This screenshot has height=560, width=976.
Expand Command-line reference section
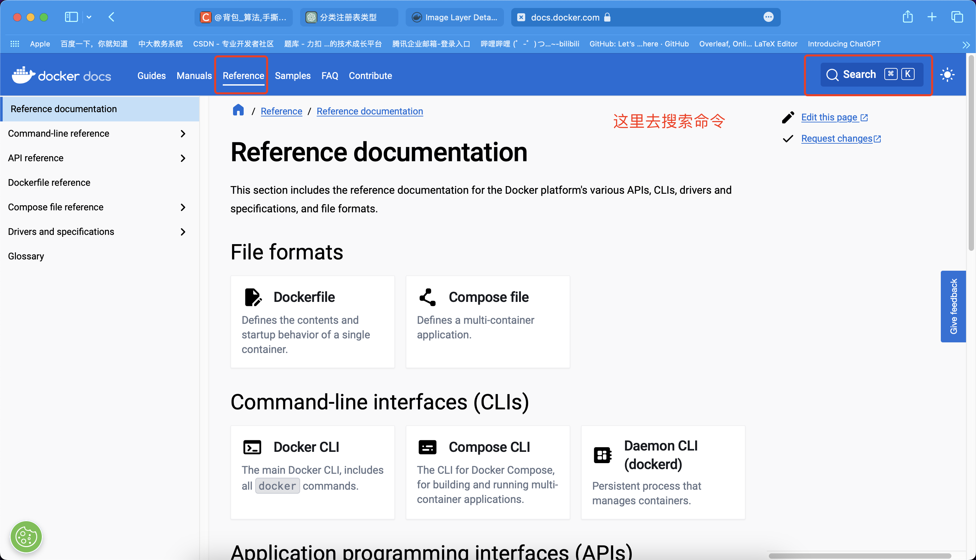point(183,133)
